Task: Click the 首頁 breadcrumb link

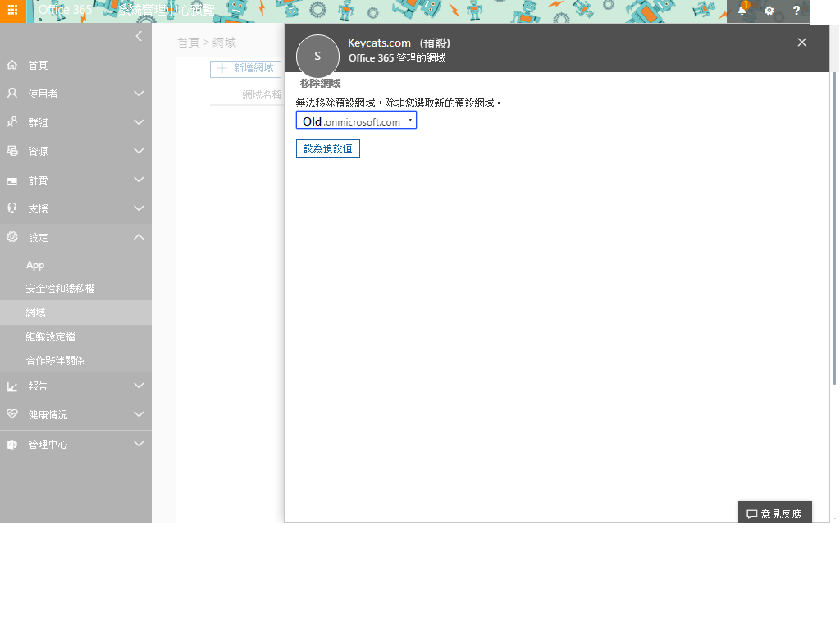Action: click(188, 43)
